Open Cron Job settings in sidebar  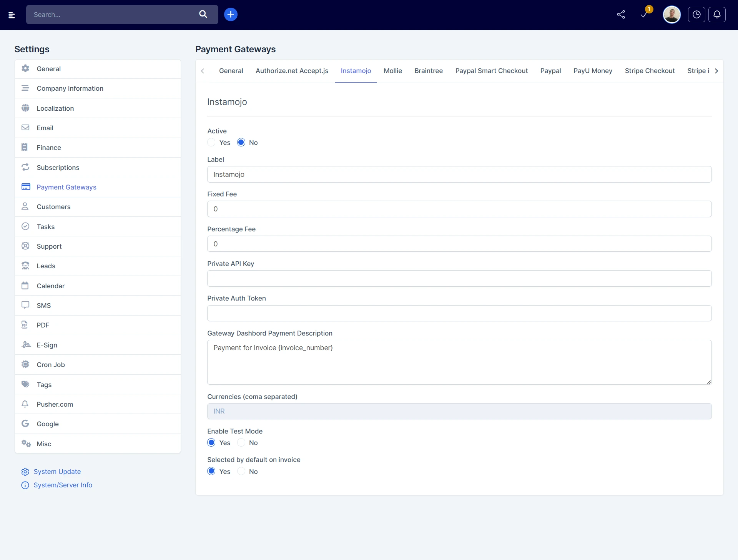click(50, 365)
